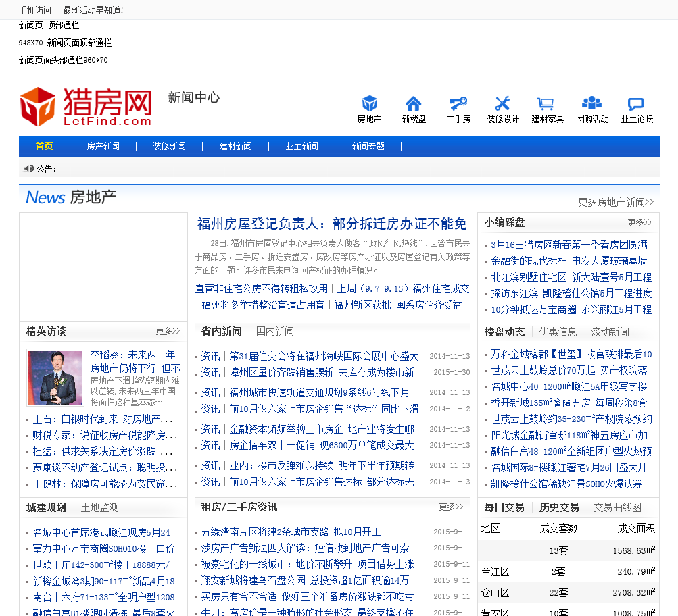Open 直管非住宅公房不得转租私改用 link

click(x=262, y=289)
